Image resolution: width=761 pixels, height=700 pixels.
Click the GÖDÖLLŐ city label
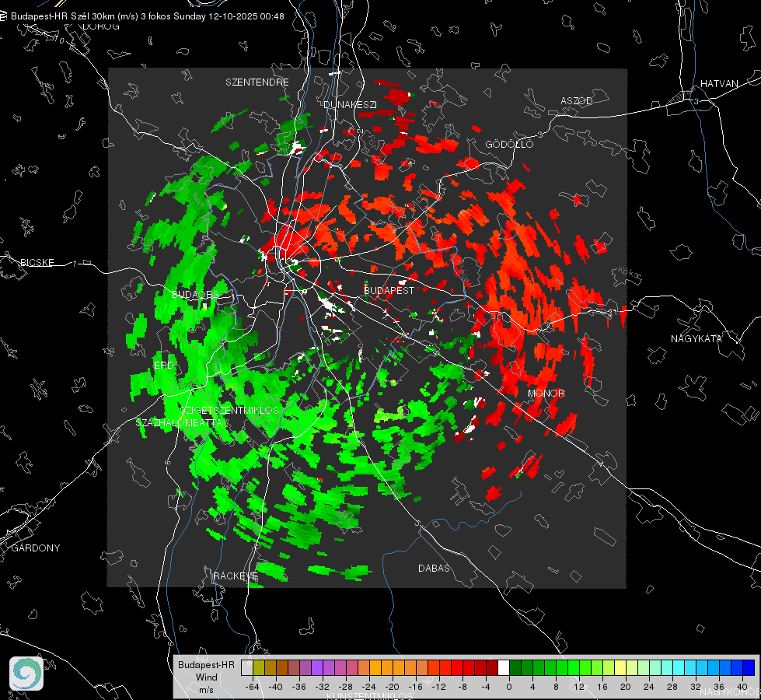(x=509, y=144)
